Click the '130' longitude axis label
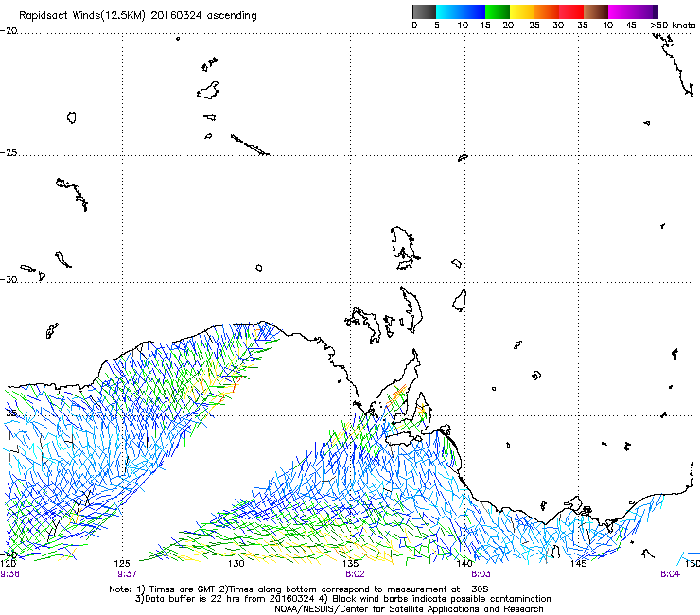 236,564
